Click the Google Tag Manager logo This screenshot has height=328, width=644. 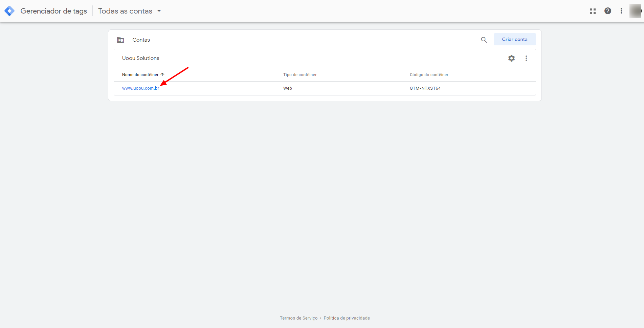[x=9, y=11]
